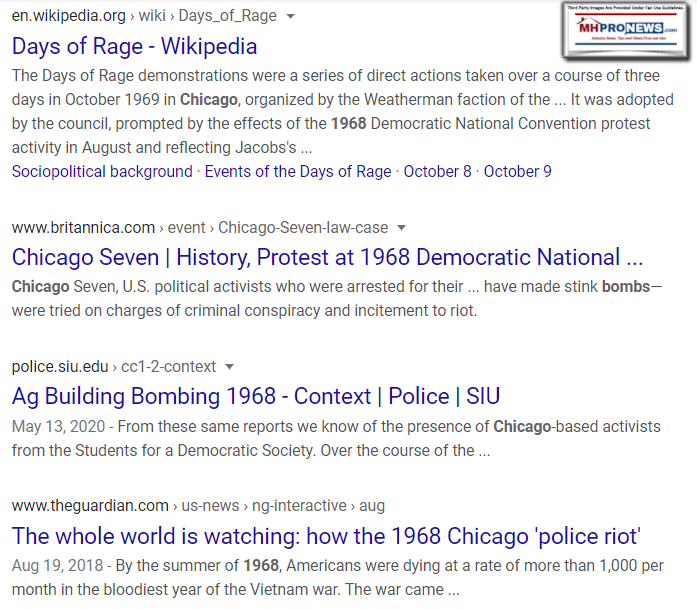
Task: Expand dropdown arrow beside Chicago-Seven-law-case URL
Action: 401,227
